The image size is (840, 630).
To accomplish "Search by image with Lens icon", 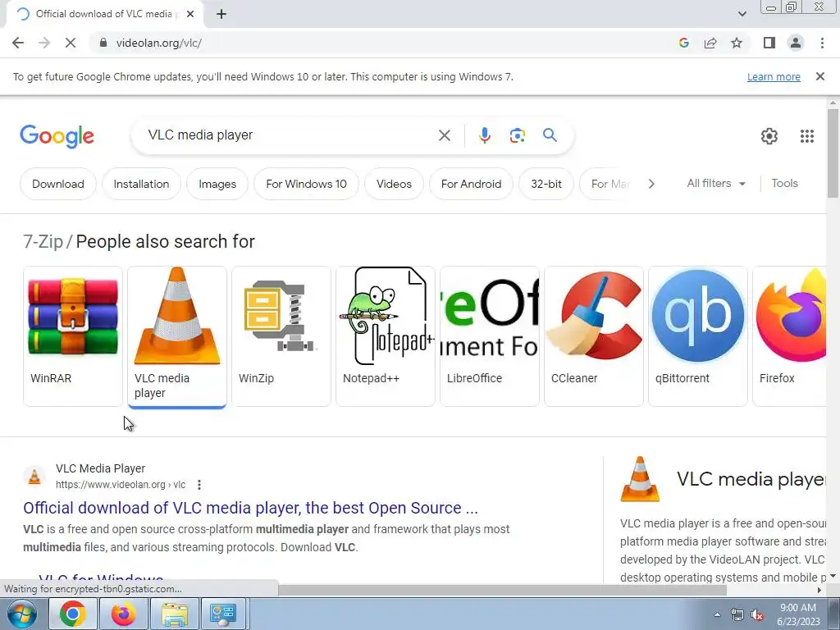I will tap(517, 135).
